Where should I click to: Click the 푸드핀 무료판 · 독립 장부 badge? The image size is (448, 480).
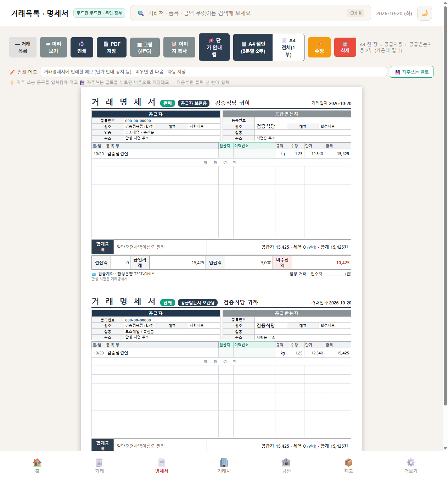[x=99, y=13]
